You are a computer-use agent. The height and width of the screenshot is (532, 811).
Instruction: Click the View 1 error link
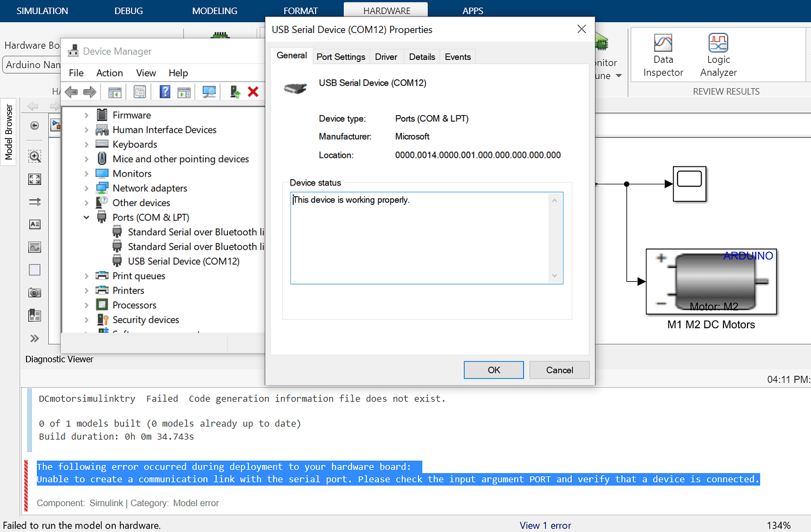tap(545, 525)
